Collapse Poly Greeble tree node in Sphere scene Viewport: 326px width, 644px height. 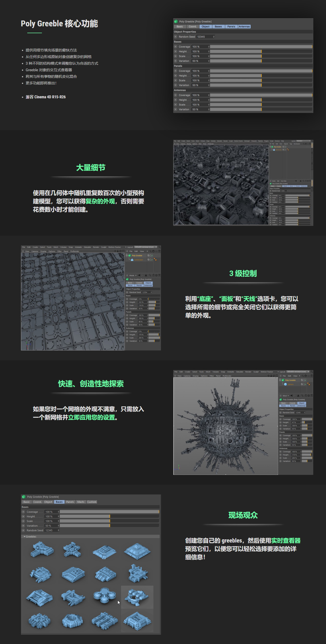pos(280,380)
